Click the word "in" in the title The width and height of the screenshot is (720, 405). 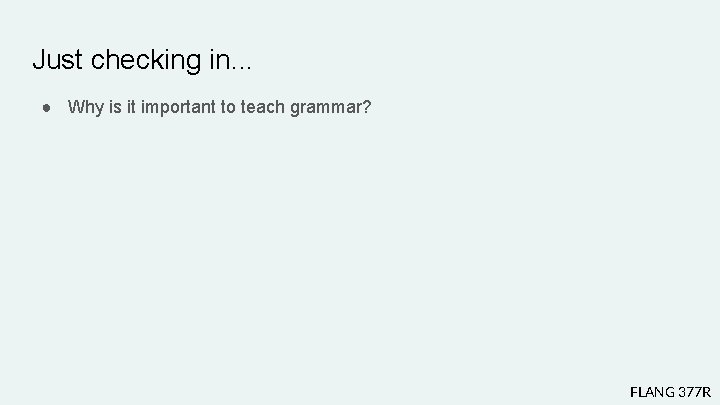point(219,60)
